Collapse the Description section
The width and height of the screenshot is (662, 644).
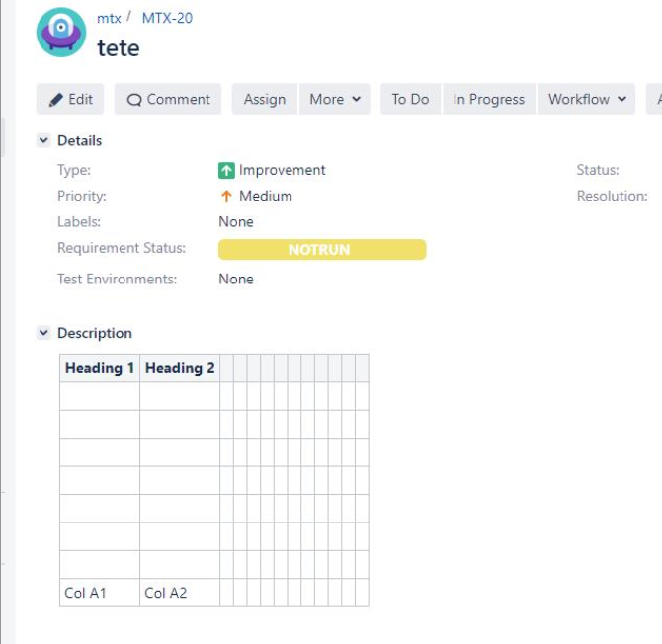43,333
